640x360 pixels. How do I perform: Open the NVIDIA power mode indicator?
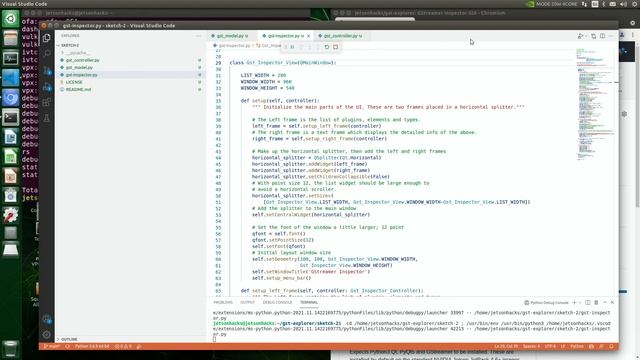(x=552, y=4)
